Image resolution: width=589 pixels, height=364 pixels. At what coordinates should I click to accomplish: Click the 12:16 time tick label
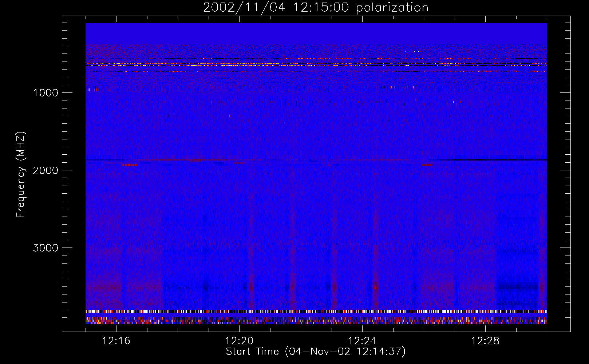(x=116, y=341)
